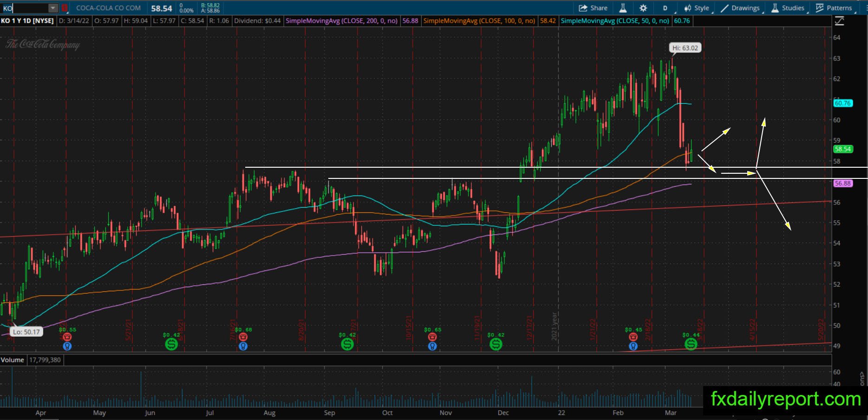
Task: Click the lightbulb icon under $0.65 earnings
Action: [432, 346]
